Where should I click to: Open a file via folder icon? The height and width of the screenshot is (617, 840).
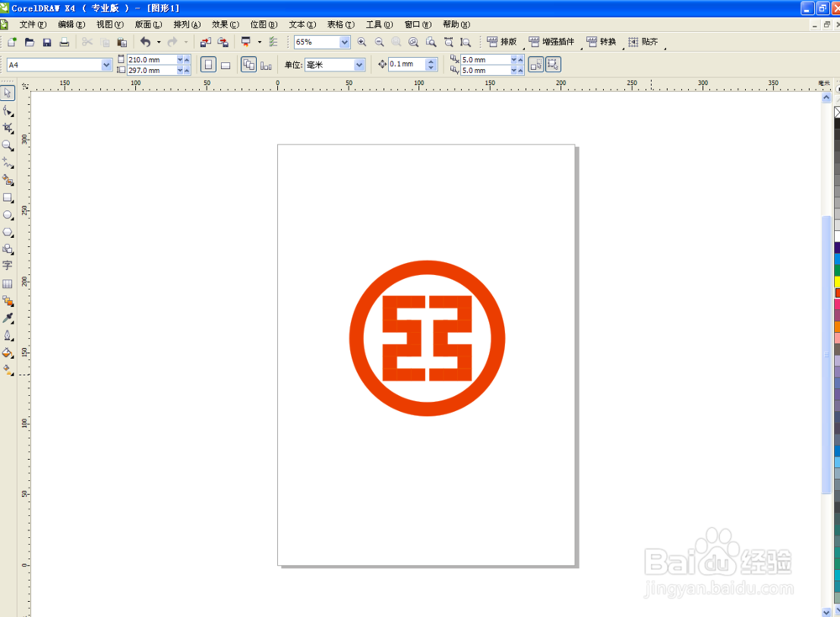coord(29,42)
